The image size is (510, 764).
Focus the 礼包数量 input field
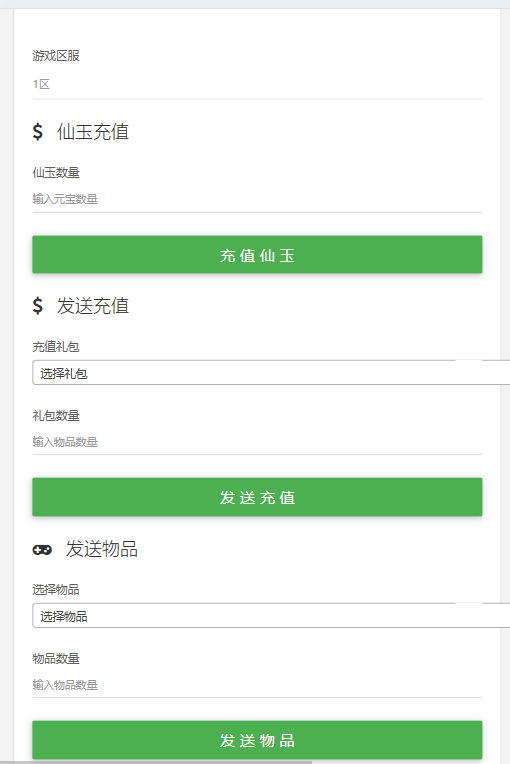(257, 441)
